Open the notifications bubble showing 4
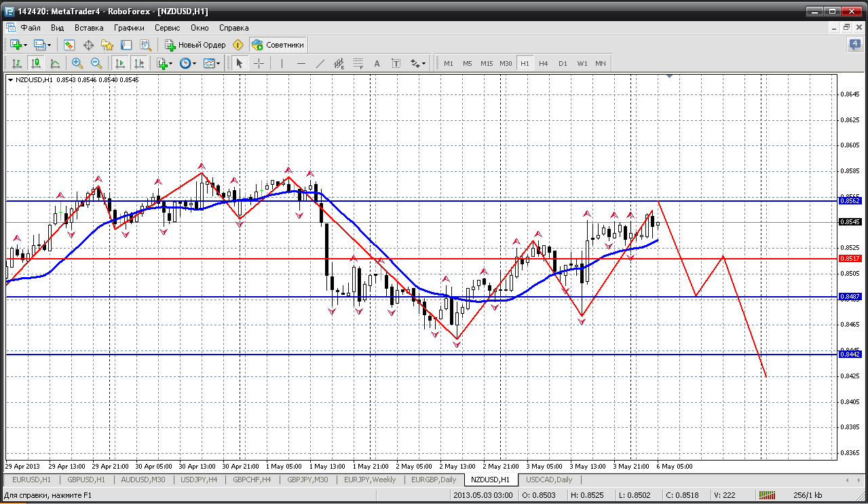Viewport: 868px width, 504px height. click(x=854, y=45)
